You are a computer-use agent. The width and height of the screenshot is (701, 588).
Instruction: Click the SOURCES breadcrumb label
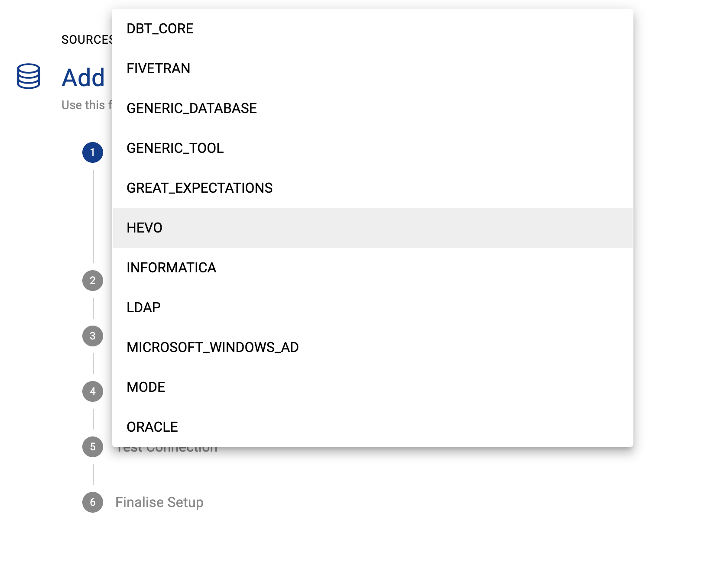(x=86, y=40)
